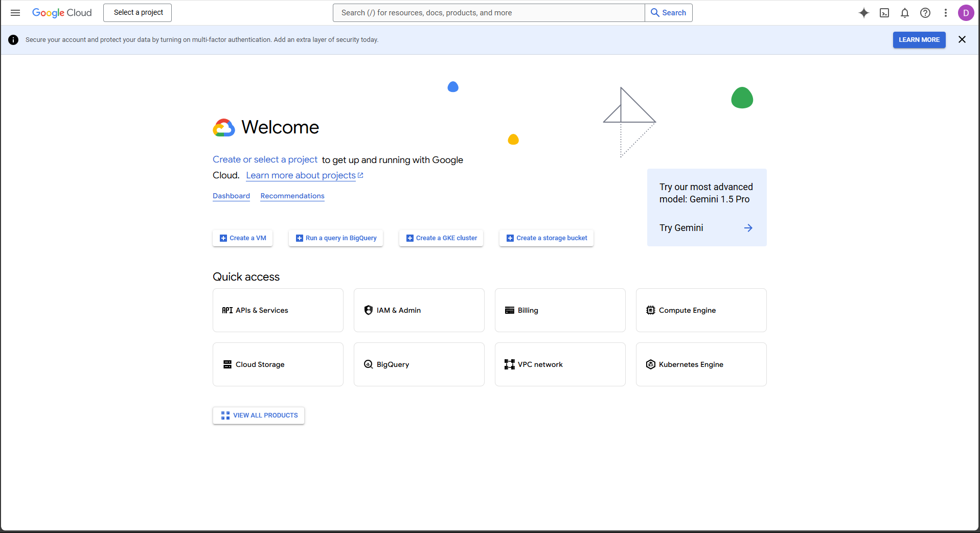This screenshot has width=980, height=533.
Task: Click Learn More on security banner
Action: click(x=919, y=40)
